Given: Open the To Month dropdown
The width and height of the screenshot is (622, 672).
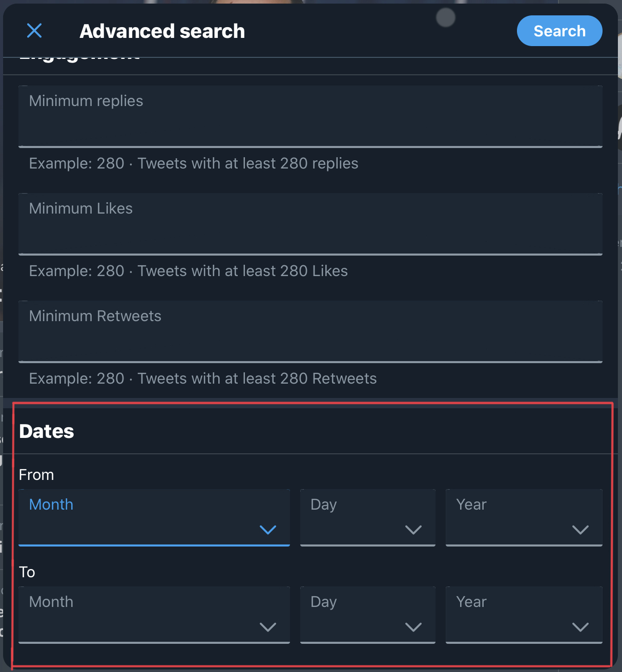Looking at the screenshot, I should coord(154,615).
